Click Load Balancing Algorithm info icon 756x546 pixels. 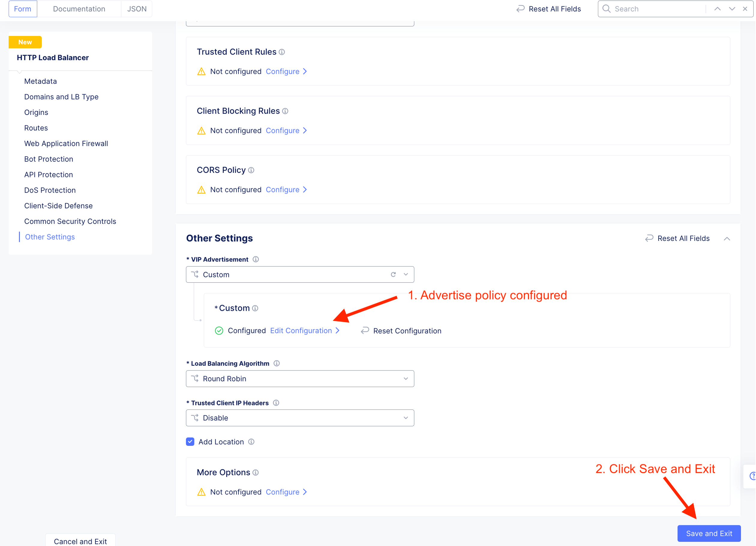coord(277,363)
